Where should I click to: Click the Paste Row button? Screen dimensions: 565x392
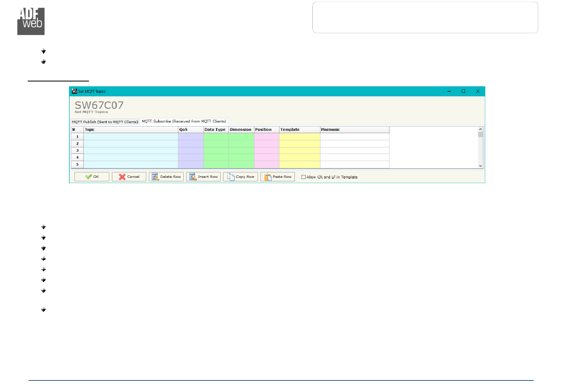point(278,177)
